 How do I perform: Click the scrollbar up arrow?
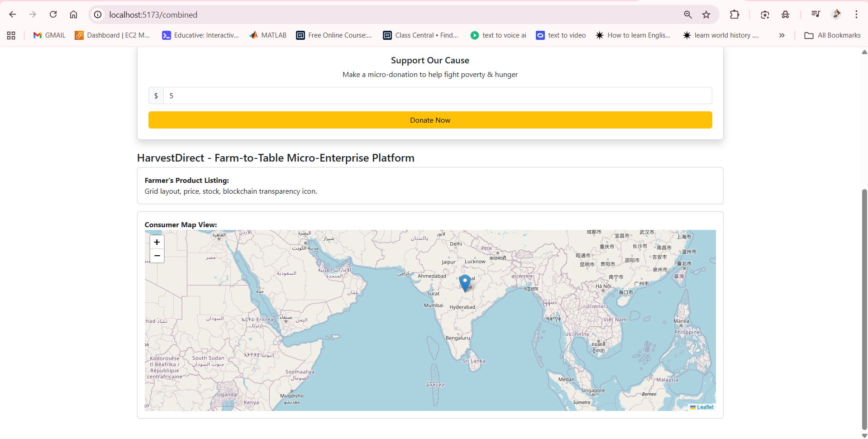coord(864,52)
